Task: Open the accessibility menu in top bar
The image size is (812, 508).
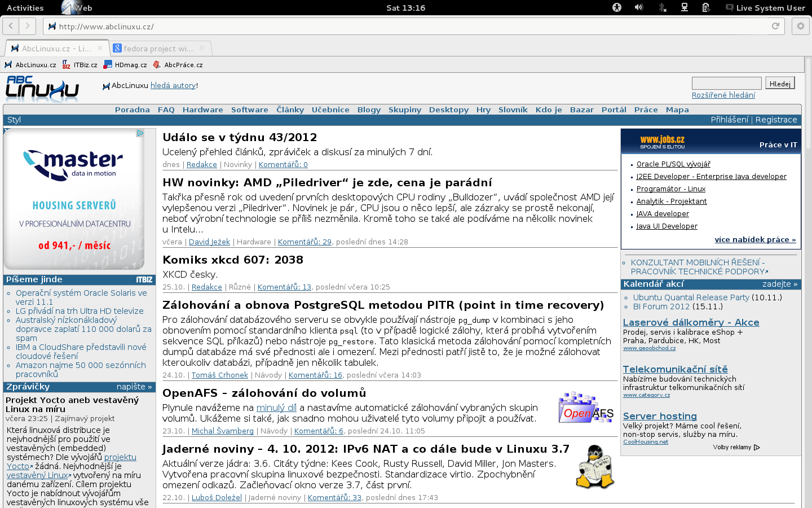Action: 617,7
